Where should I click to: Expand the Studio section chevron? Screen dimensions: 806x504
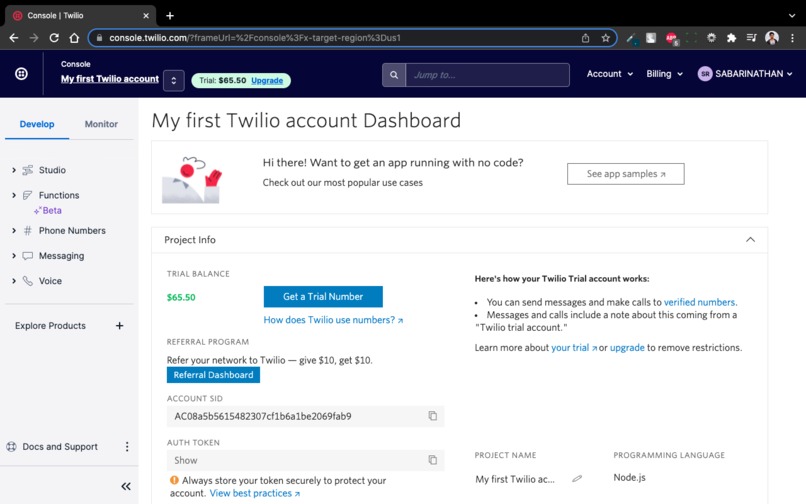[14, 170]
